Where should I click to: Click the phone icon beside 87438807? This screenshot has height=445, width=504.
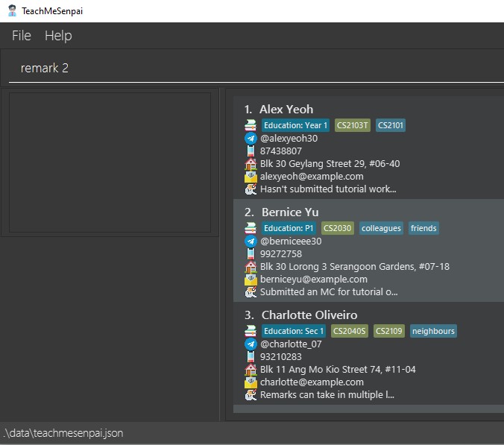tap(251, 151)
